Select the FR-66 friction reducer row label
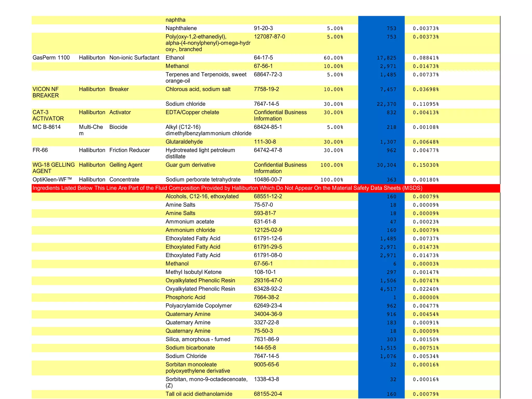Screen dimensions: 532x399 [40, 150]
